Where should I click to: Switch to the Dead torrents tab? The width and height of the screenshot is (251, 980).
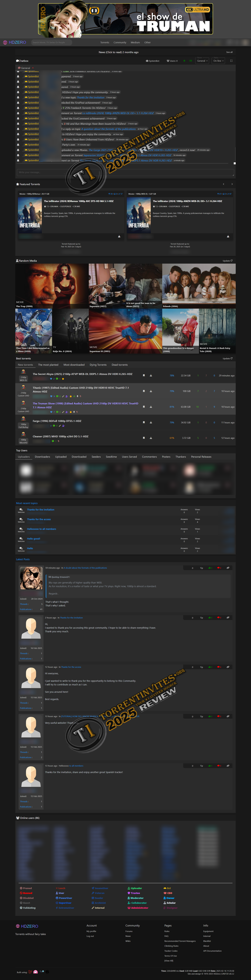tap(120, 365)
